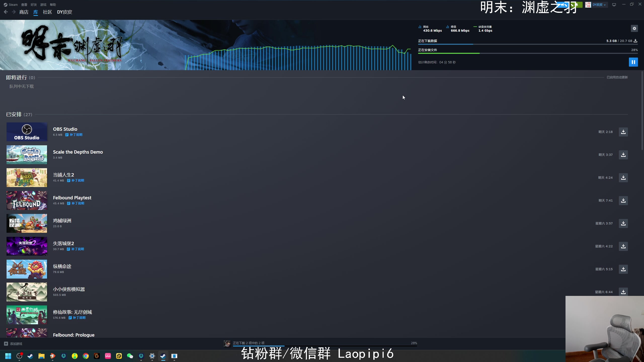Viewport: 644px width, 362px height.
Task: Download Scale the Depths Demo update now
Action: pyautogui.click(x=623, y=155)
